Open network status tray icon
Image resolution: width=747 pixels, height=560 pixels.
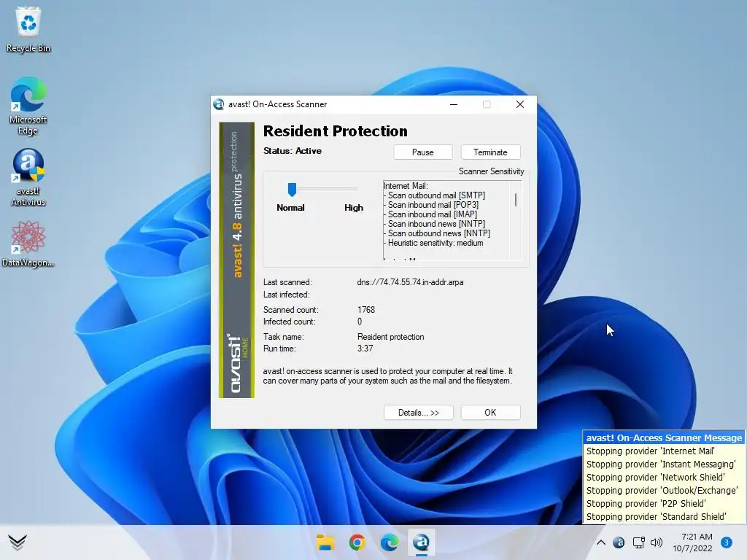(x=638, y=542)
